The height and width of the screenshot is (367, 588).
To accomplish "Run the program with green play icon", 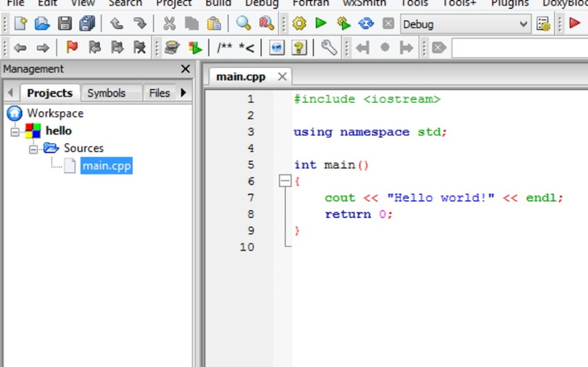I will click(x=321, y=24).
